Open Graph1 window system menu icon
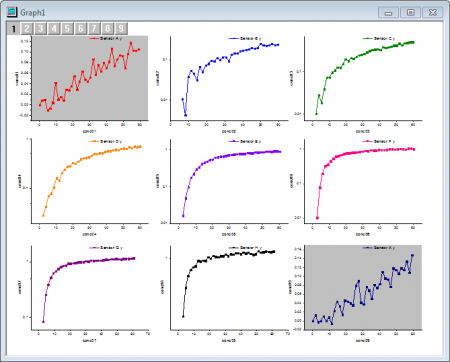The image size is (450, 362). click(12, 12)
